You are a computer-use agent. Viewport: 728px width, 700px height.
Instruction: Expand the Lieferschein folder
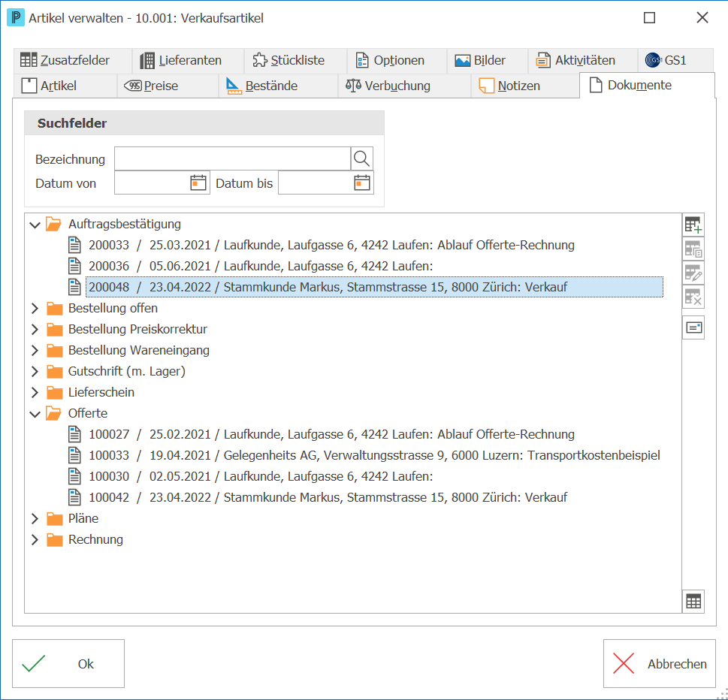coord(35,392)
